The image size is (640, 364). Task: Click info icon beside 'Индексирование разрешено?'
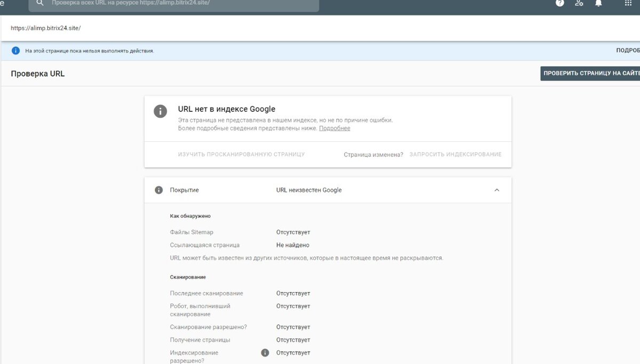[x=265, y=353]
